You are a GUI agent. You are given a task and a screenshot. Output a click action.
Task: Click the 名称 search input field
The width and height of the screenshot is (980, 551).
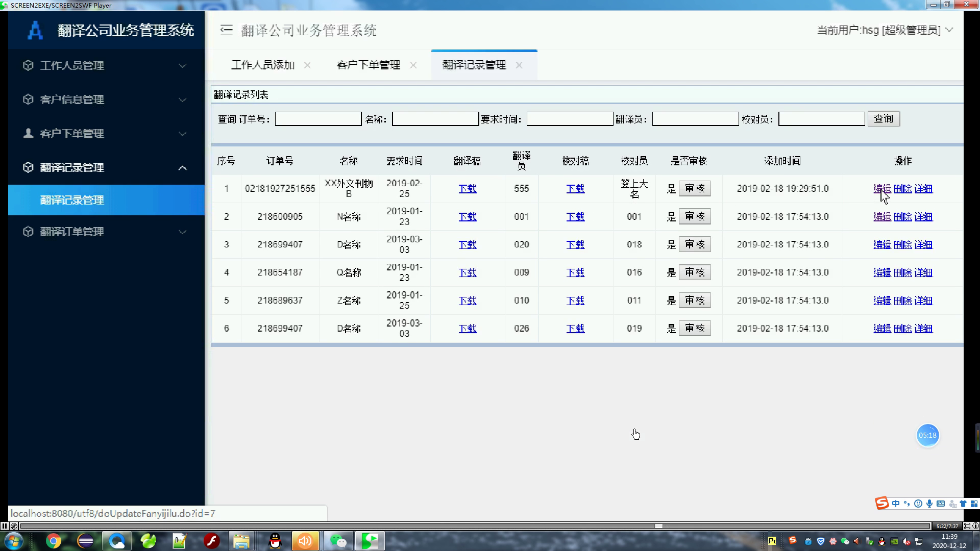(435, 119)
